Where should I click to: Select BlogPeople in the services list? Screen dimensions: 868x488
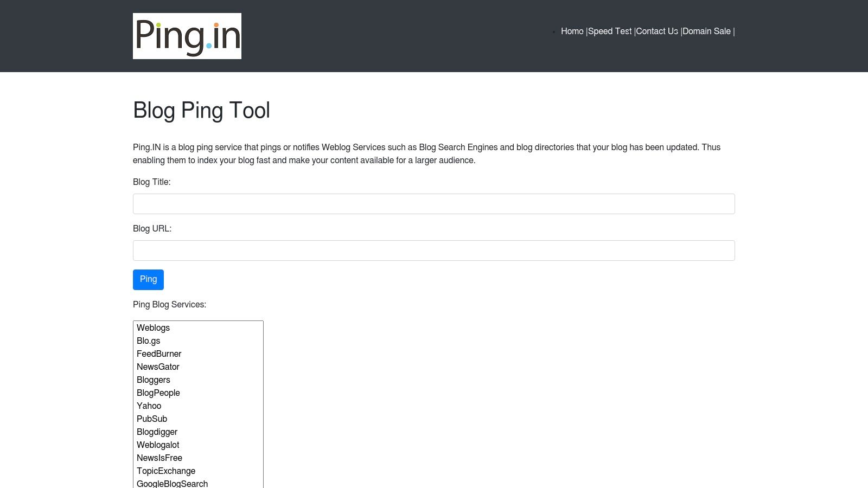tap(158, 393)
